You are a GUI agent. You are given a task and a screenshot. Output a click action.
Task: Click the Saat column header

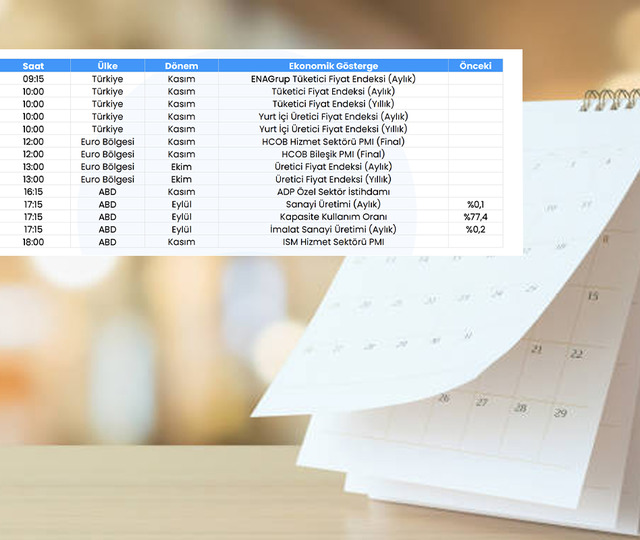point(33,66)
